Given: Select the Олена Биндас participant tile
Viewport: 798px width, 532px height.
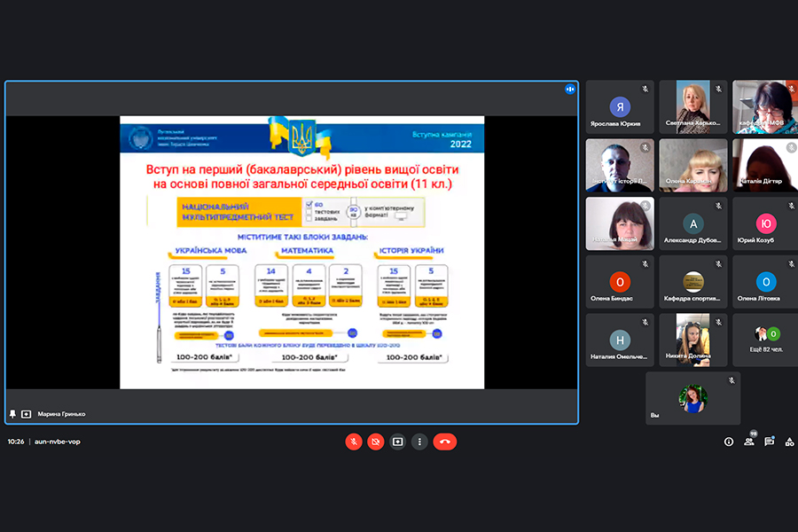Looking at the screenshot, I should (620, 282).
